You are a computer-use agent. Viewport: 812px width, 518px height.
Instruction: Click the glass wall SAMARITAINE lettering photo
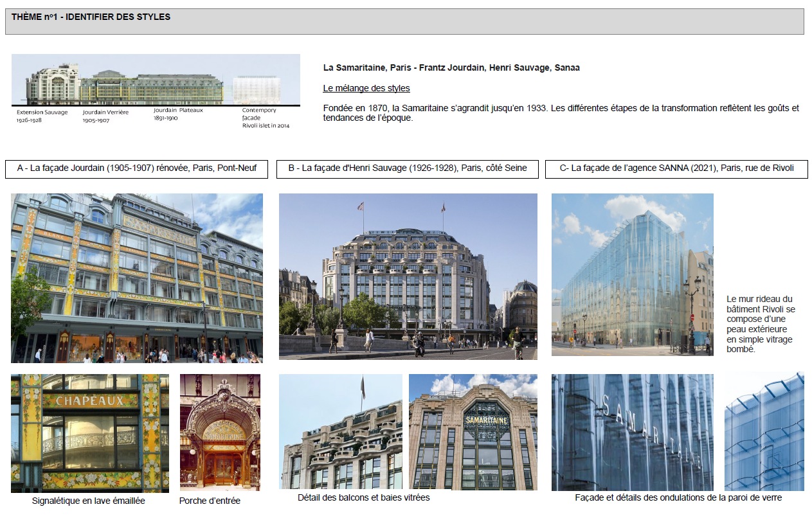click(632, 432)
